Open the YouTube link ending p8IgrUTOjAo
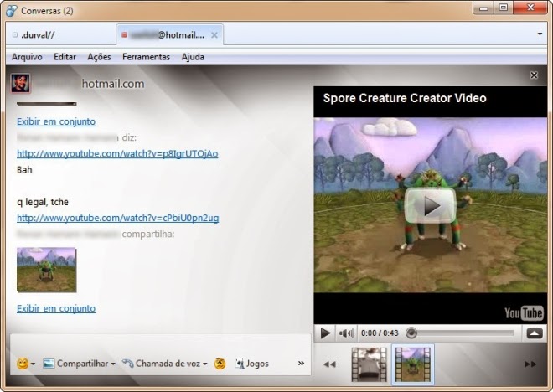This screenshot has width=553, height=392. [x=117, y=153]
